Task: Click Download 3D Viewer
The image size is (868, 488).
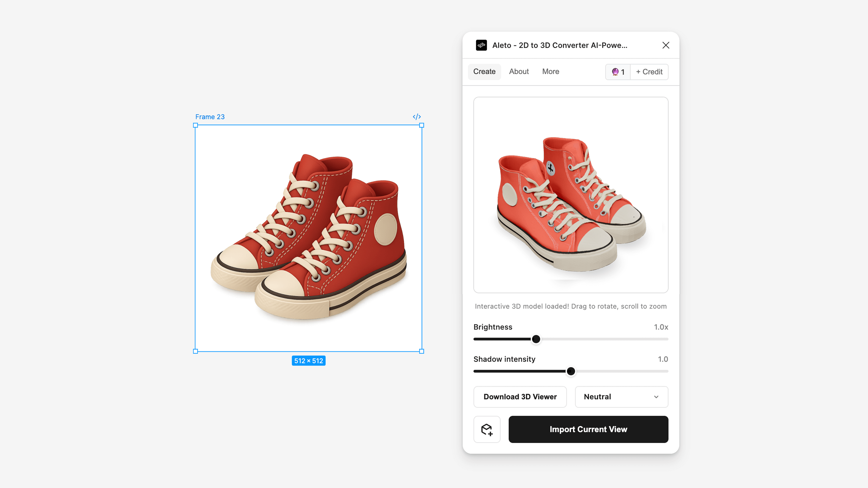Action: (x=520, y=396)
